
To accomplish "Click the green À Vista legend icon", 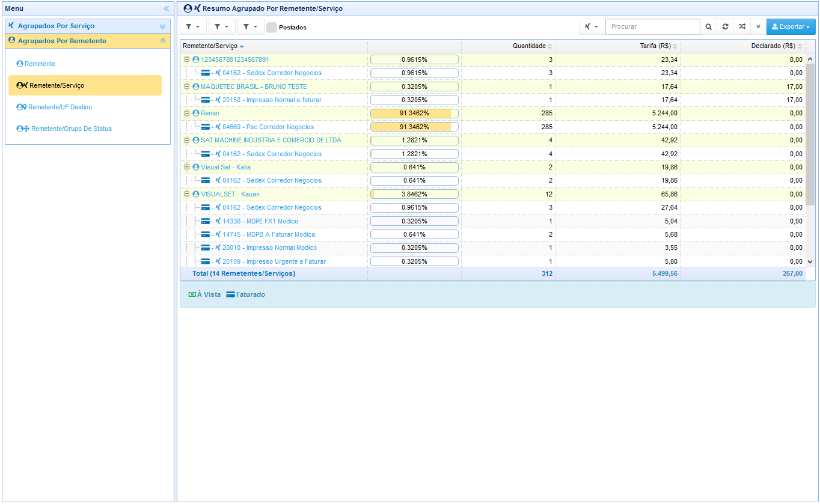I will coord(192,294).
